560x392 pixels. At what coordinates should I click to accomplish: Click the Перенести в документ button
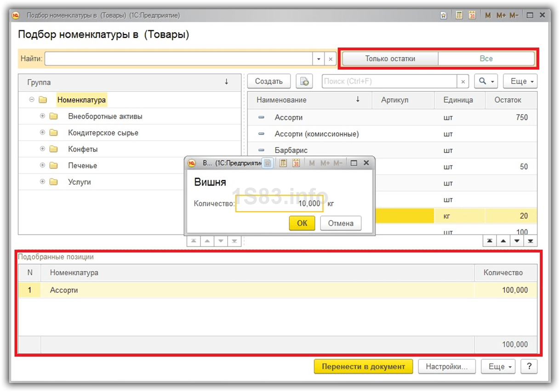point(363,366)
